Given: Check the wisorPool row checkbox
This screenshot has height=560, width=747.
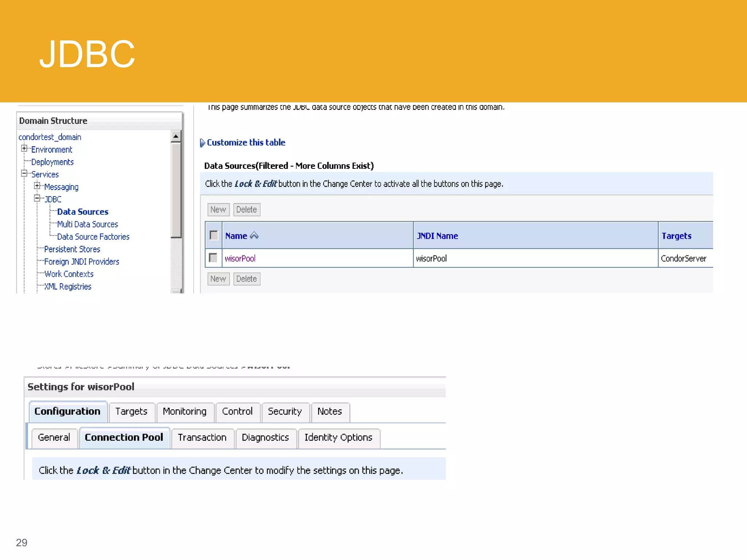Looking at the screenshot, I should [213, 258].
